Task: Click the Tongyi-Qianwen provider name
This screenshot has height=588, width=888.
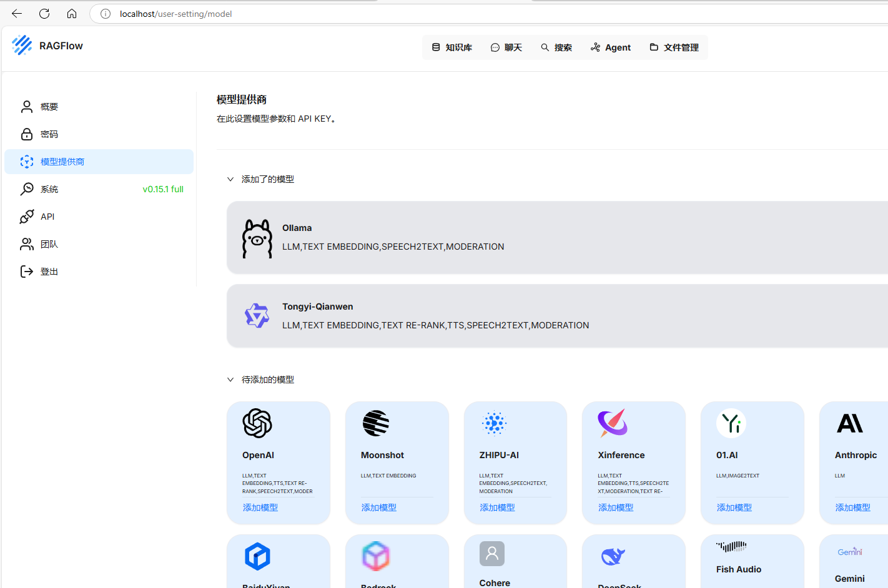Action: tap(317, 306)
